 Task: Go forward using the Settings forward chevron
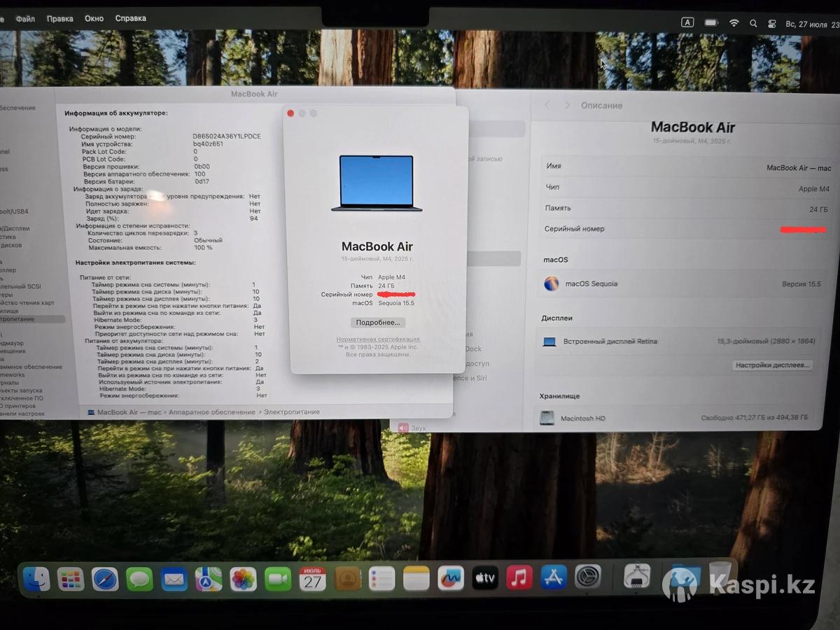pyautogui.click(x=566, y=105)
